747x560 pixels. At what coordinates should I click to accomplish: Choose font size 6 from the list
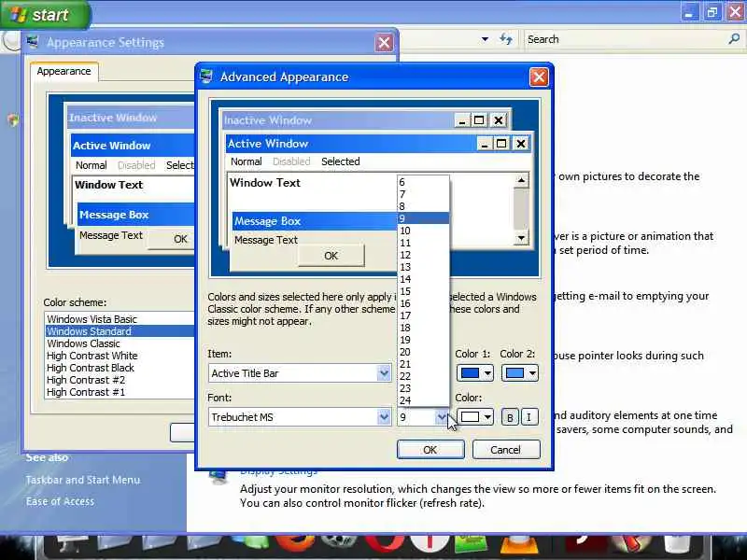[423, 182]
